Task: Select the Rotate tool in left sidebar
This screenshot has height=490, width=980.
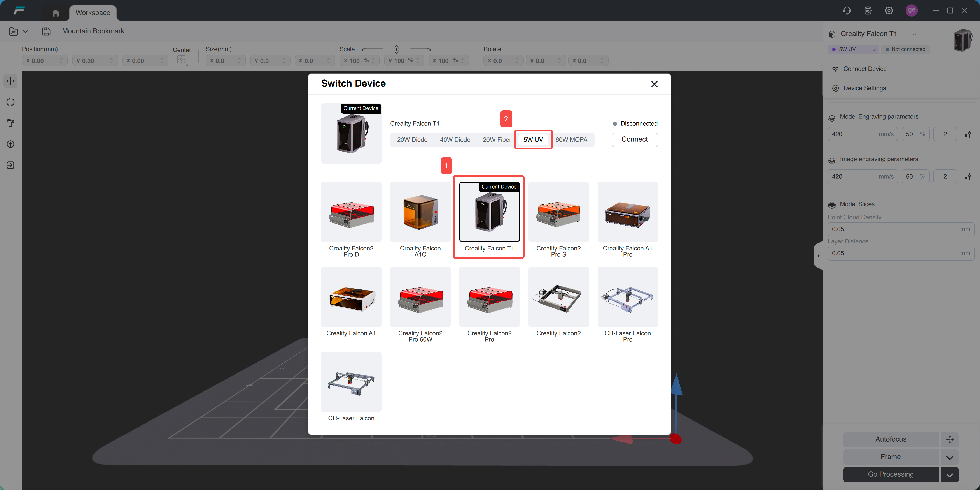Action: [11, 102]
